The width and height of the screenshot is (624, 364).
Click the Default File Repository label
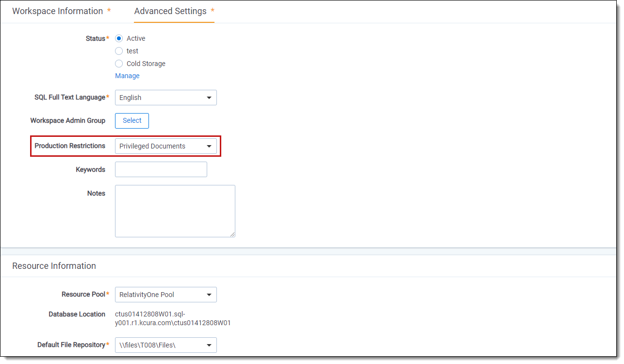click(71, 345)
